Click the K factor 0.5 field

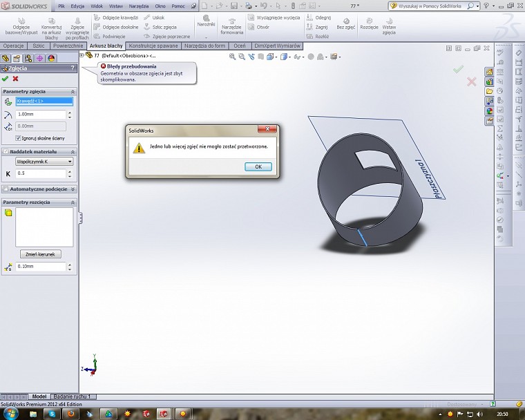click(41, 173)
